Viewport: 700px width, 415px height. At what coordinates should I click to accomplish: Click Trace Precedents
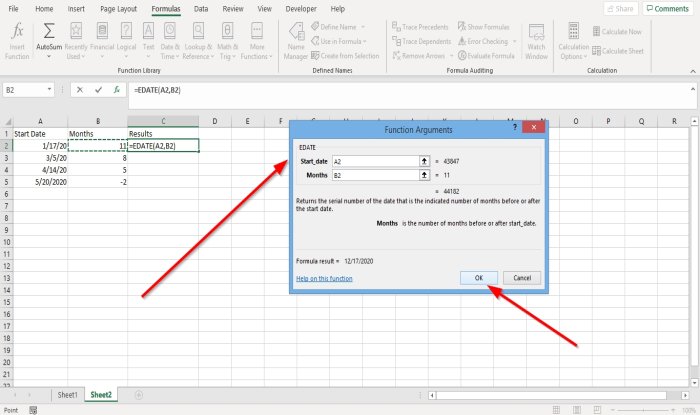[420, 27]
